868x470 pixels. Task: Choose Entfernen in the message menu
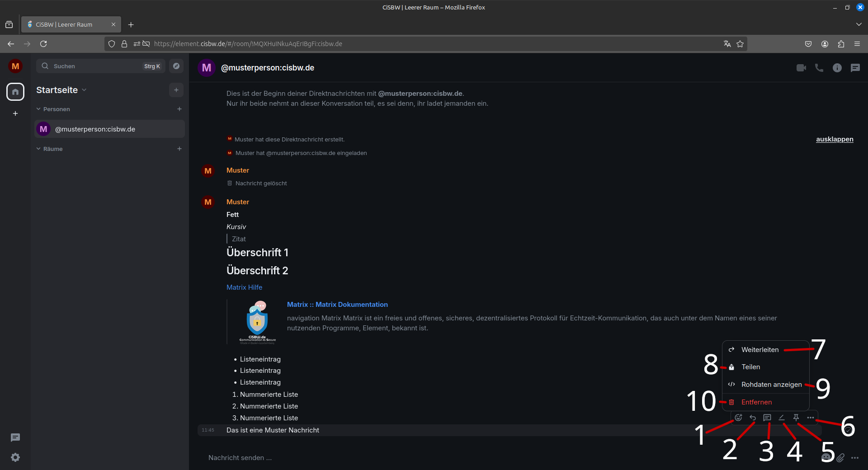tap(756, 402)
